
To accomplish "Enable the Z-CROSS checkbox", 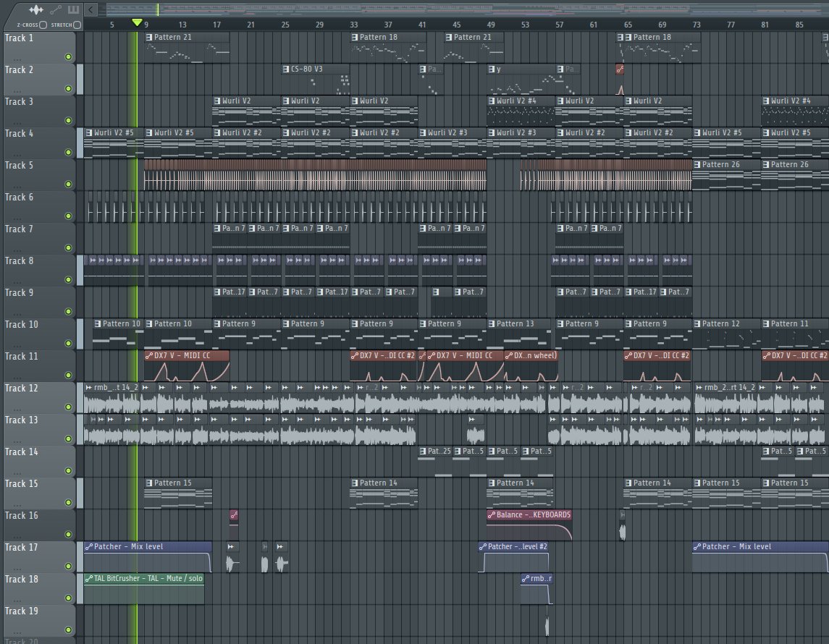I will coord(43,25).
